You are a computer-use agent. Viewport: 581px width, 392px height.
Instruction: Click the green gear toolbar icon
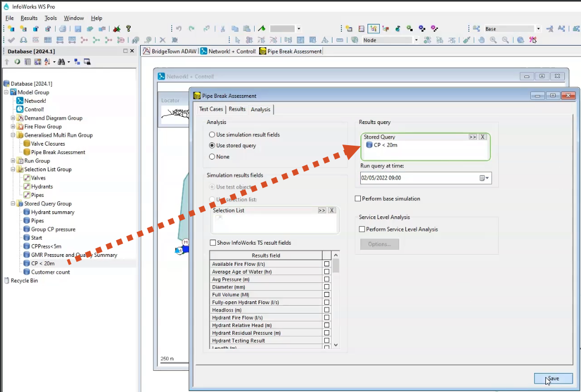[x=409, y=28]
